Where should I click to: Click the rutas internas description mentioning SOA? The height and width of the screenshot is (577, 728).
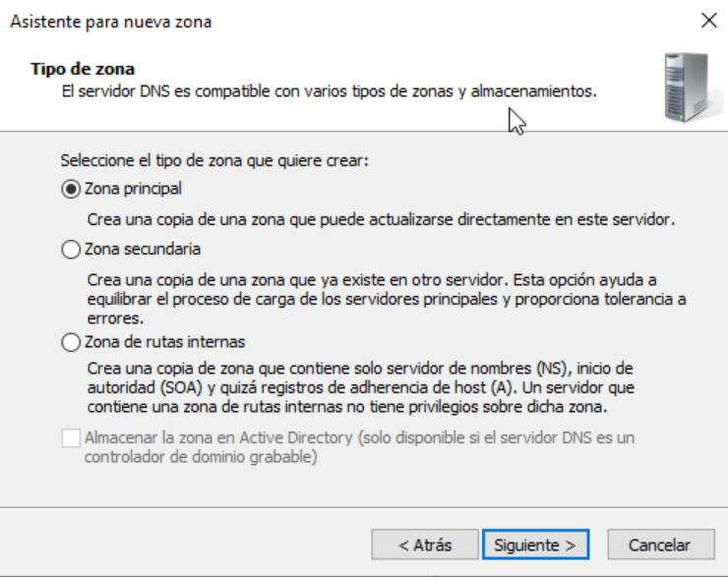click(x=361, y=387)
